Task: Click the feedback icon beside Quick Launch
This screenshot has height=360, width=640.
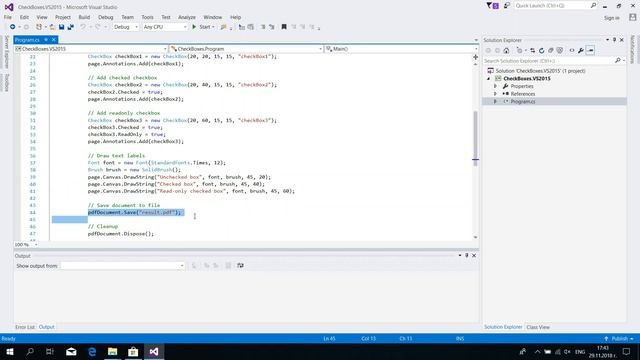Action: [507, 6]
